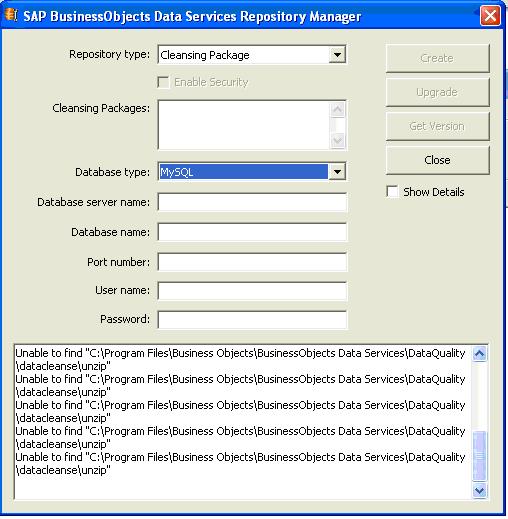Click the Repository Manager title bar app icon
This screenshot has height=519, width=508.
[11, 15]
